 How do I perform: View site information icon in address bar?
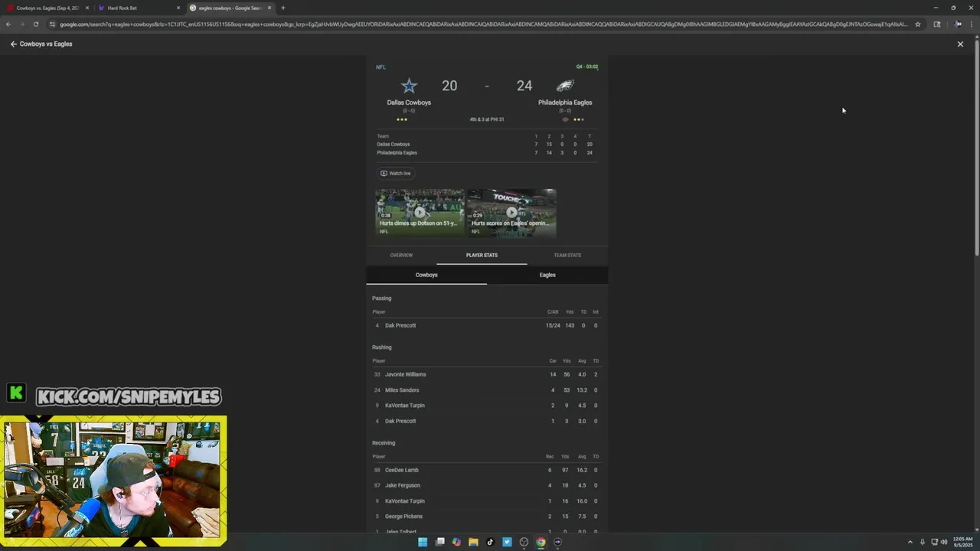coord(52,24)
